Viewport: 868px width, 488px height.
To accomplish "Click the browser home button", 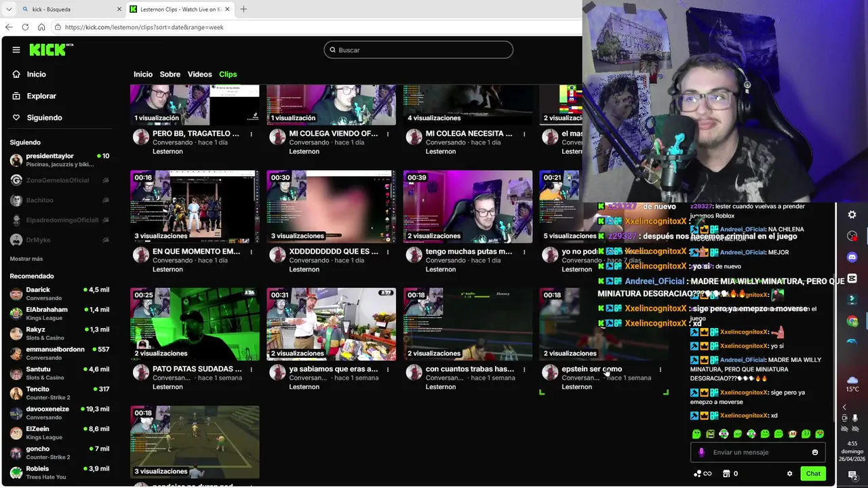I will point(41,27).
